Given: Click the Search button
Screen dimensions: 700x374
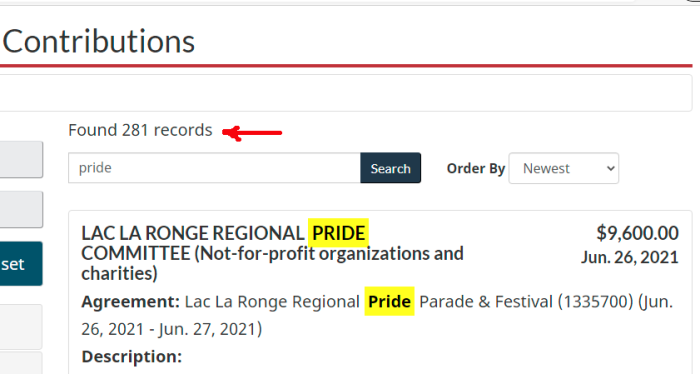Looking at the screenshot, I should [x=391, y=168].
